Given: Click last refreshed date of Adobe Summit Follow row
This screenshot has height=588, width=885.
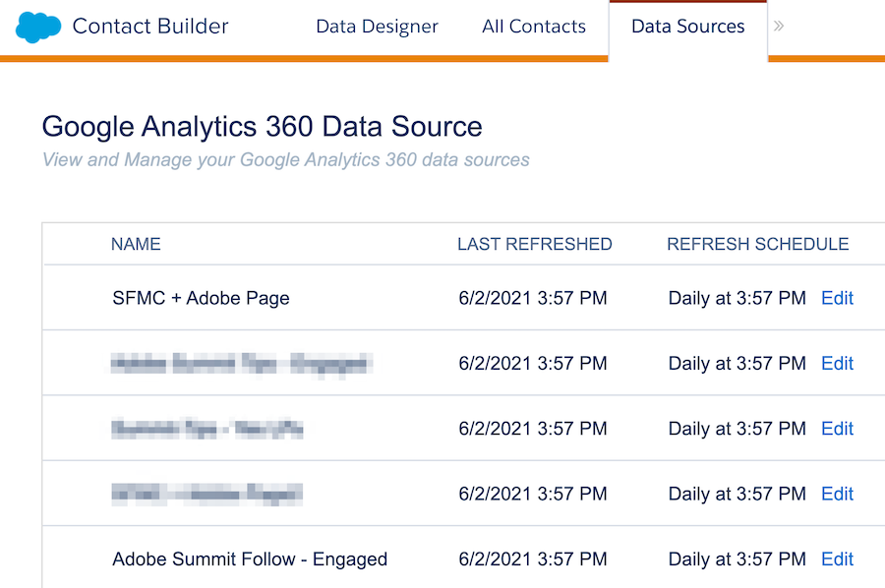Looking at the screenshot, I should [533, 559].
